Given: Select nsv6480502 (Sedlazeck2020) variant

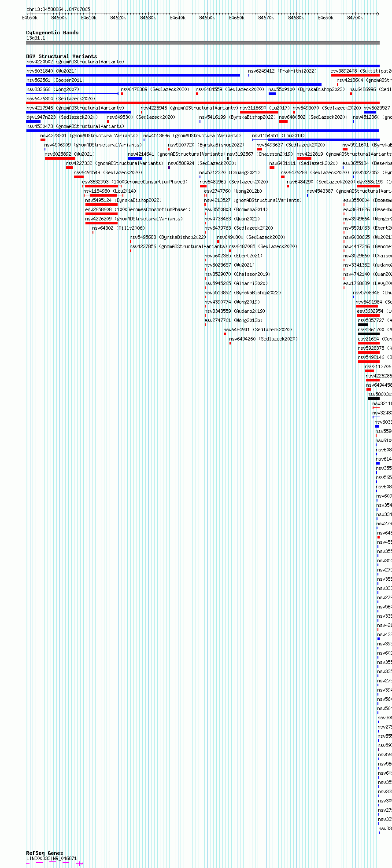Looking at the screenshot, I should click(313, 117).
